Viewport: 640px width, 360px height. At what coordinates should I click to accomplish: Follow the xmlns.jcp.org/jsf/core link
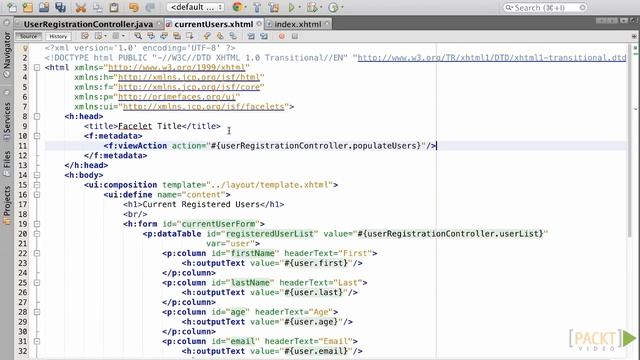click(x=189, y=87)
